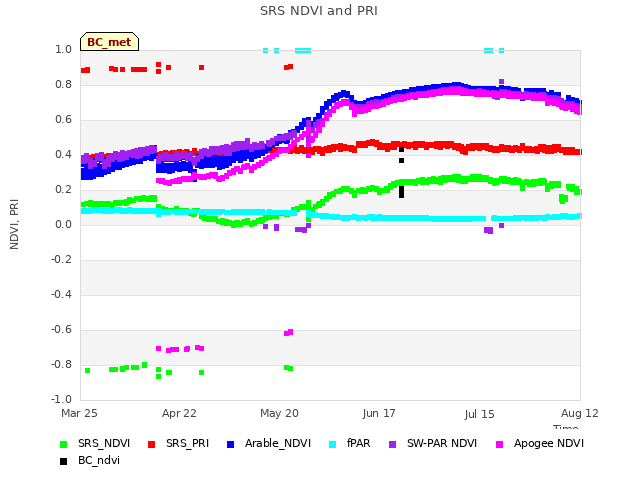Click the 0.0 y-axis tick label
Image resolution: width=640 pixels, height=480 pixels.
pyautogui.click(x=63, y=224)
